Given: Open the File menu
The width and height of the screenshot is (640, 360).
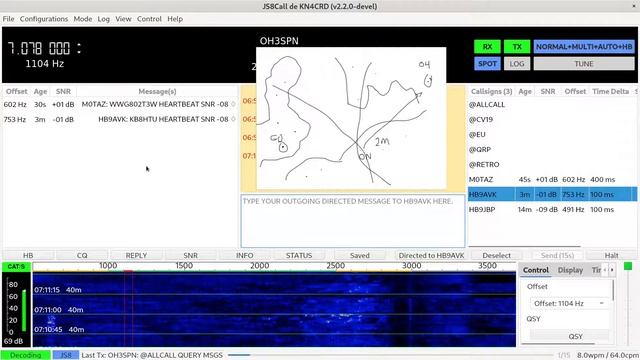Looking at the screenshot, I should tap(8, 19).
